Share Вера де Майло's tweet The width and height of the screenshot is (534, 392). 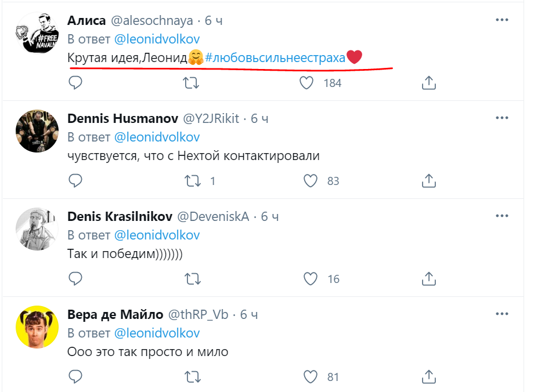428,377
